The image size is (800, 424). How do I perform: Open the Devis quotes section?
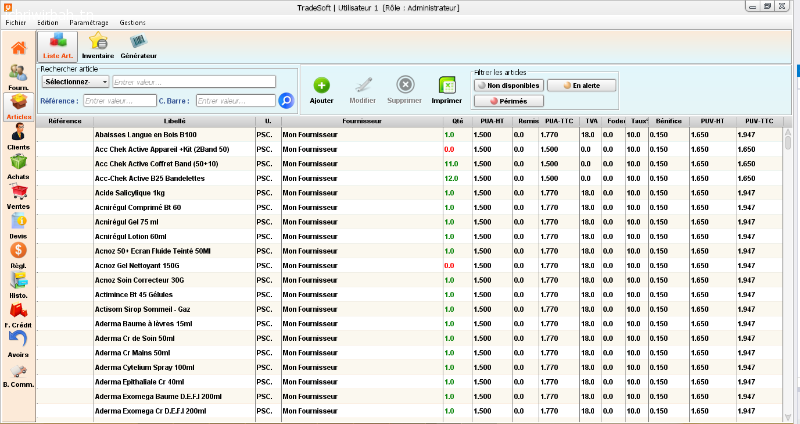pos(18,225)
